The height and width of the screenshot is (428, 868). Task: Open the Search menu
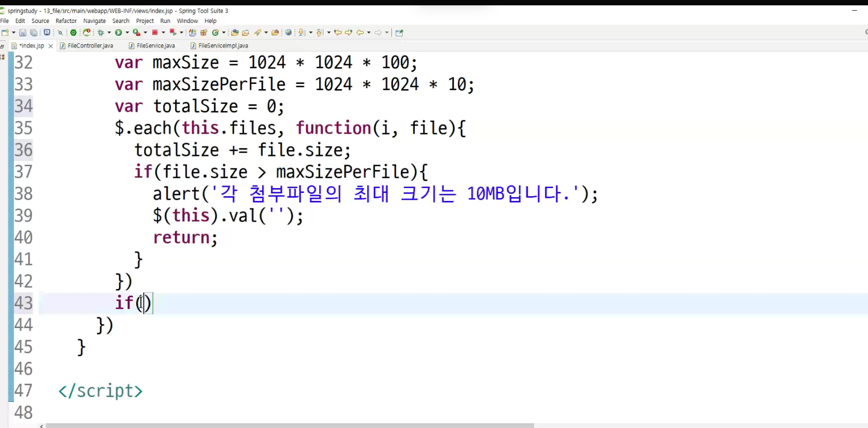tap(121, 21)
